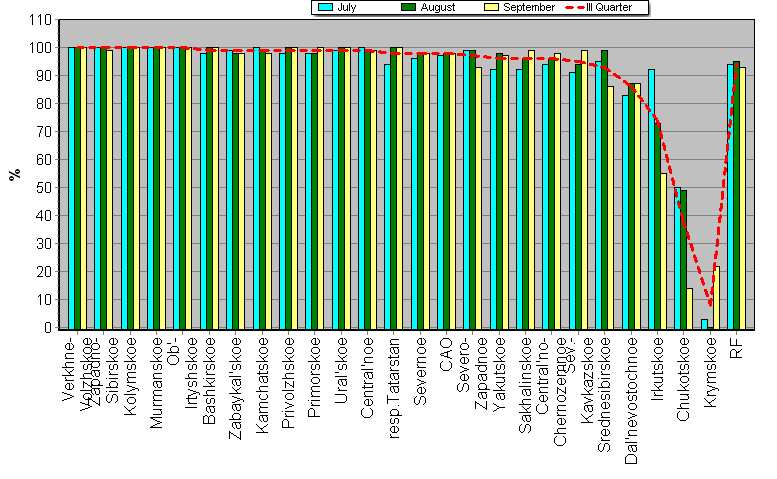Click the 'Zabaykal'skoe' category label
This screenshot has height=479, width=777.
235,388
